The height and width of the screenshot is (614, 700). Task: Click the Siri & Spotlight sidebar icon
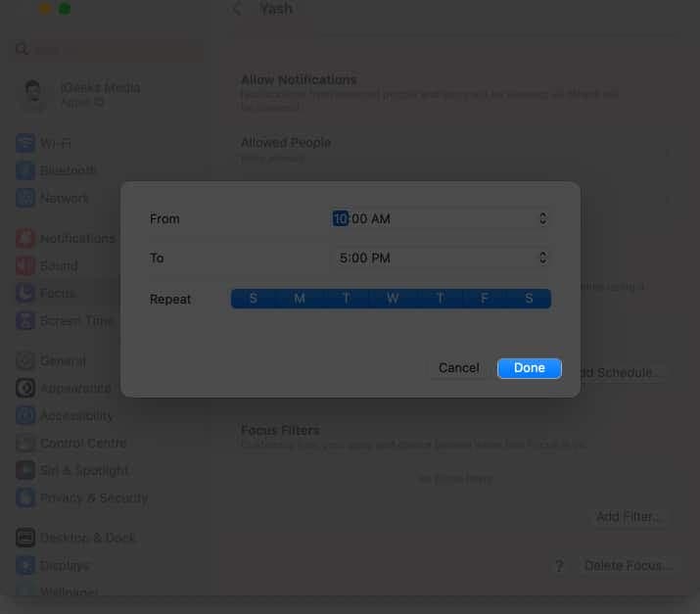point(25,470)
